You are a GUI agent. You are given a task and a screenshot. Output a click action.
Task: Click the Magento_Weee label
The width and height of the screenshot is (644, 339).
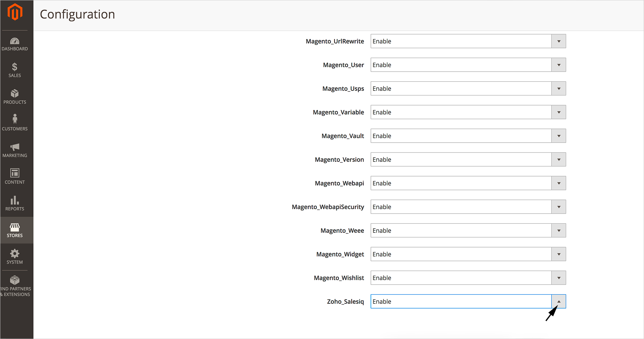[342, 231]
